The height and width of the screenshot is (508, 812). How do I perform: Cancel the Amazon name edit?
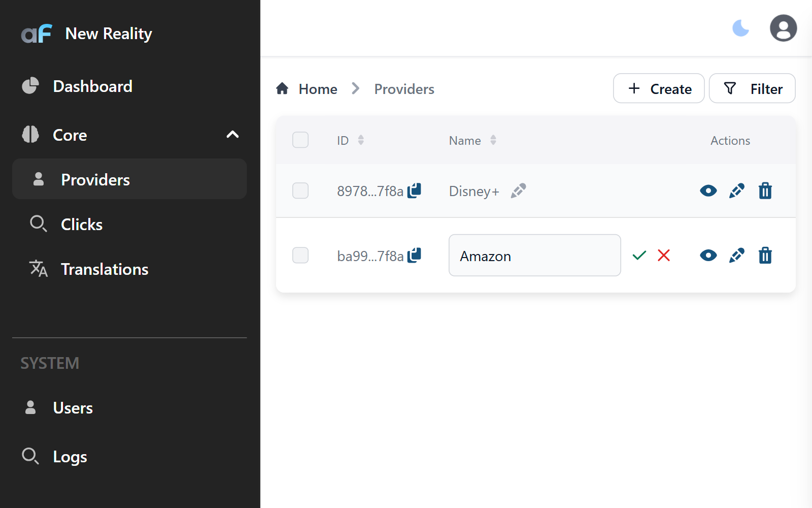664,256
